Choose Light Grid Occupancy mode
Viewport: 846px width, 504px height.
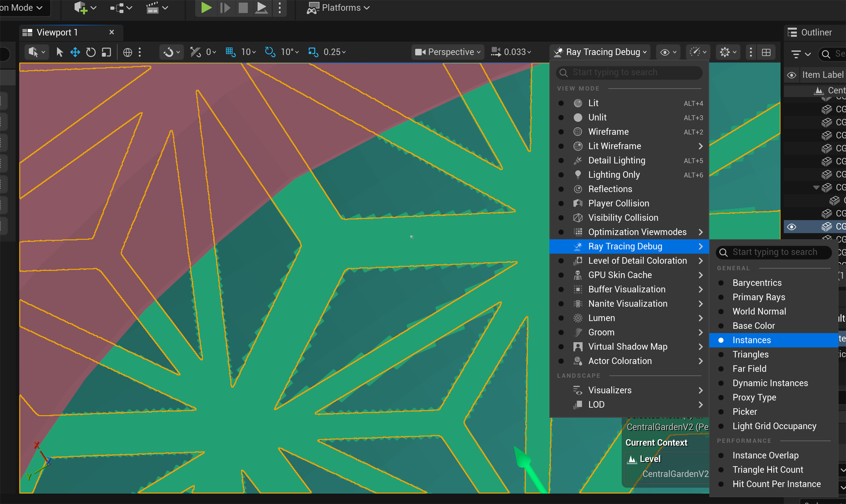coord(774,426)
